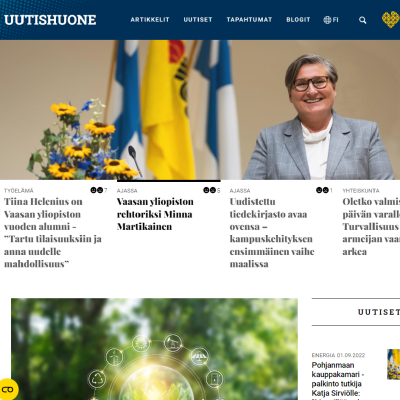Open Pohjanmaan kauppakamari-palkinto news item

click(x=338, y=379)
